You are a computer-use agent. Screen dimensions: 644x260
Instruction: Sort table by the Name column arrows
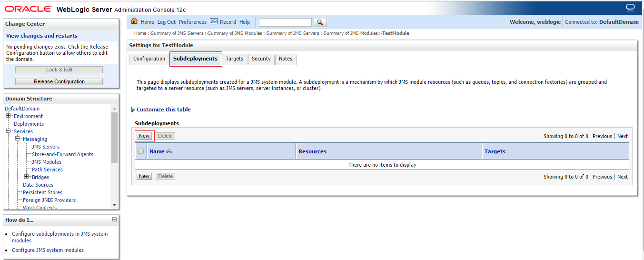pos(169,151)
